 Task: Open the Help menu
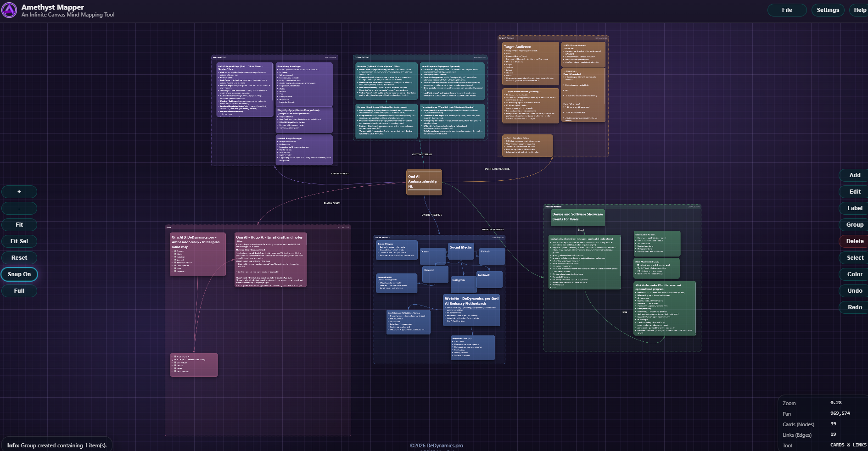(x=859, y=10)
